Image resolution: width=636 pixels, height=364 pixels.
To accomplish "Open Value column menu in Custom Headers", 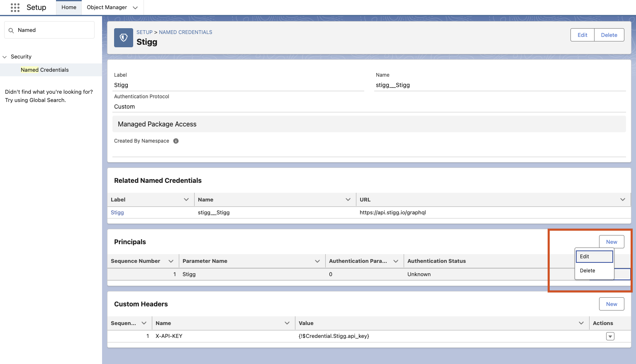I will point(581,323).
